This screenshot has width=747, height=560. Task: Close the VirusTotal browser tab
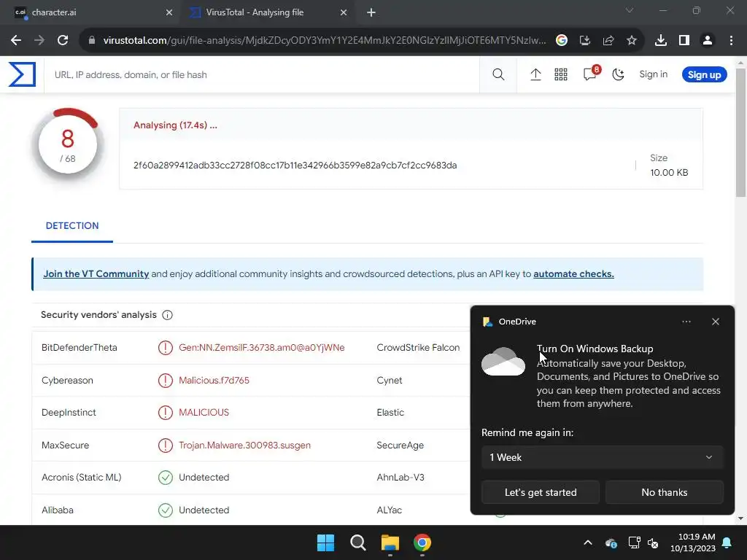tap(344, 12)
